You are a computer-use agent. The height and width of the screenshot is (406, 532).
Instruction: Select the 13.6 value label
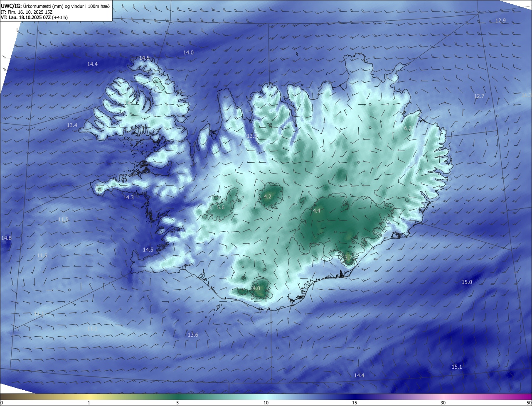(x=193, y=335)
